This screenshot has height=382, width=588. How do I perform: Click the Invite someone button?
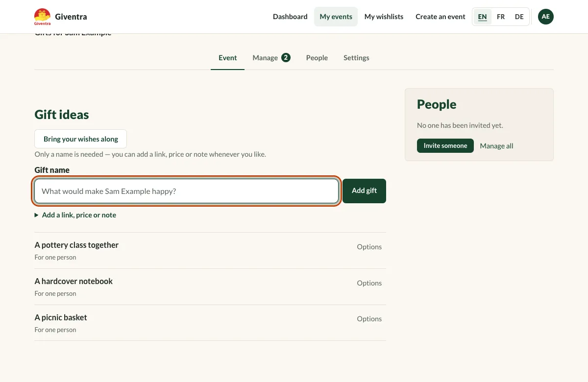point(445,146)
